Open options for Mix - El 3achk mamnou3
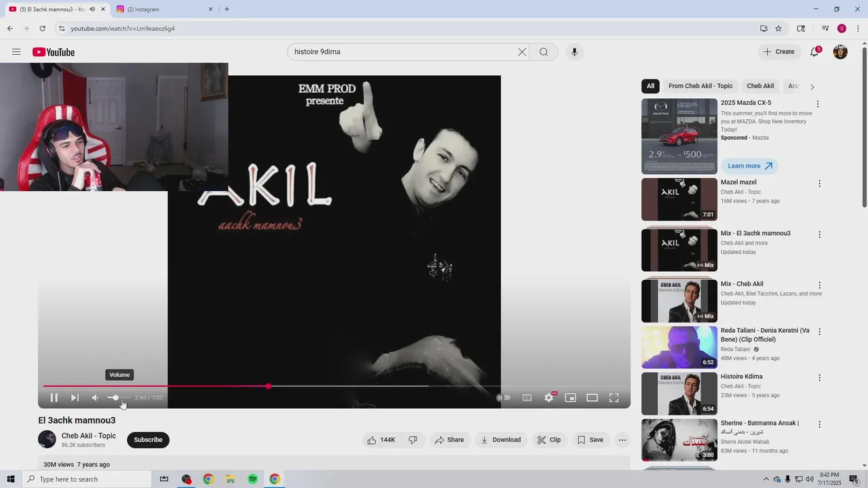The width and height of the screenshot is (868, 488). click(819, 235)
